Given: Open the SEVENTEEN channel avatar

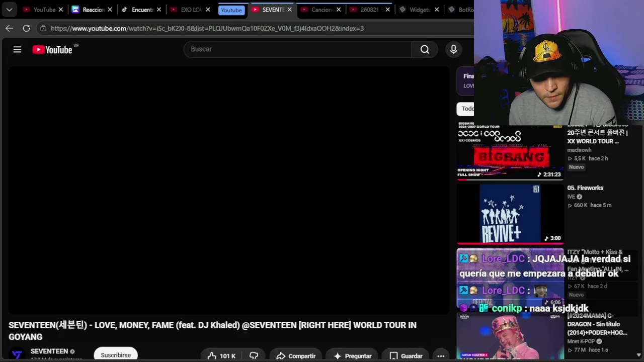Looking at the screenshot, I should (x=17, y=354).
